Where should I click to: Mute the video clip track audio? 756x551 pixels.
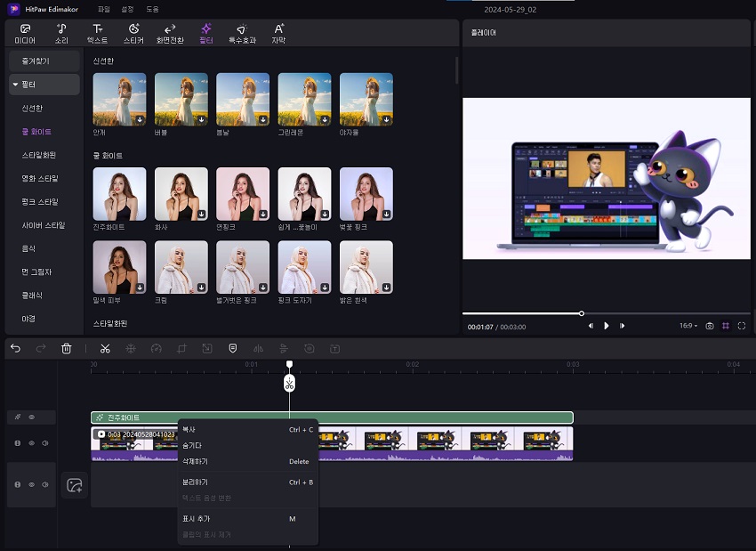(x=44, y=443)
